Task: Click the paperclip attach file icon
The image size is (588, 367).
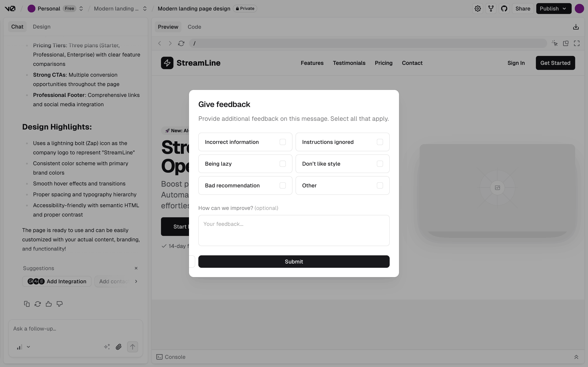Action: [119, 347]
